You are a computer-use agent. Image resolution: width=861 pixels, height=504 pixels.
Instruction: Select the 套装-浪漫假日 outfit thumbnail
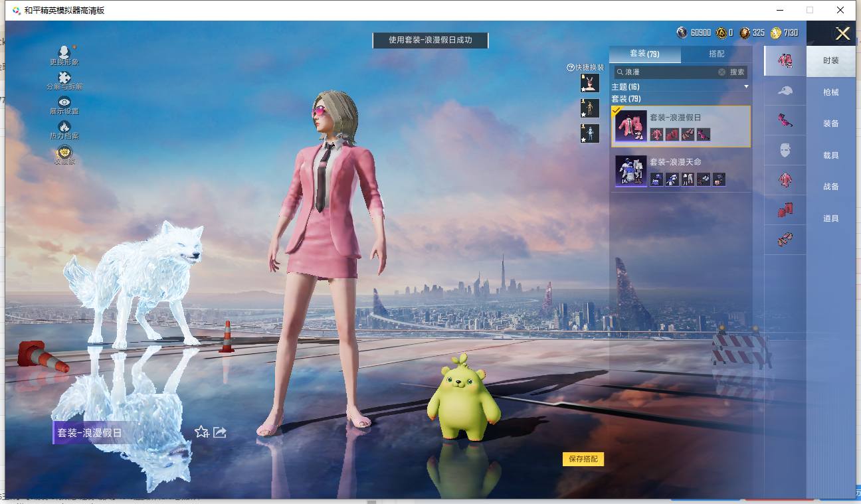click(x=630, y=126)
